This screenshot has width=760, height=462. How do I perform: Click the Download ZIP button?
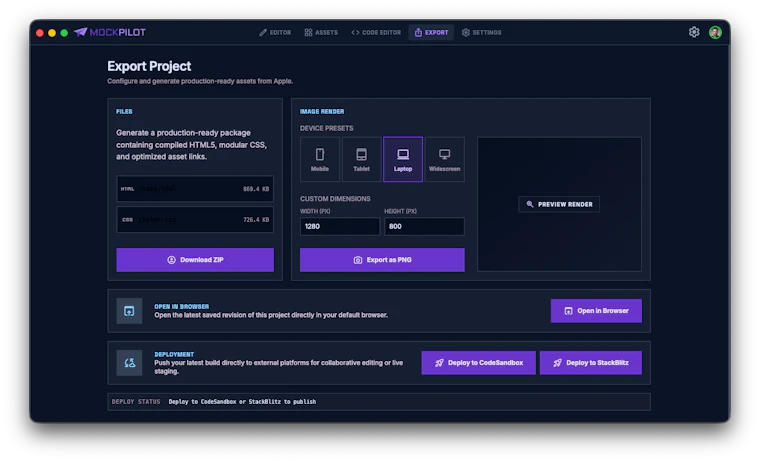click(195, 260)
